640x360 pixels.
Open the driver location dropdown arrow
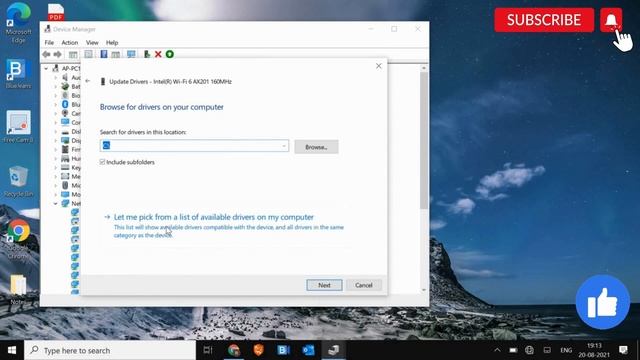tap(284, 146)
